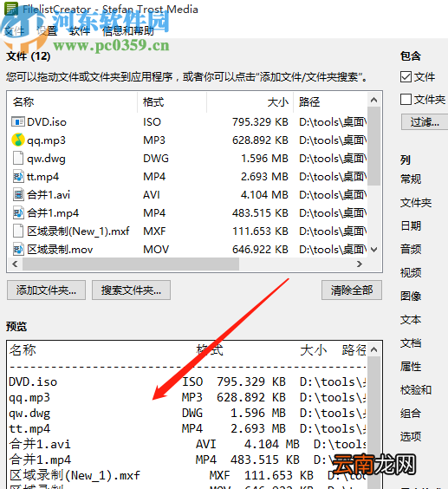Open the 属性 column section
Viewport: 448px width, 489px height.
[x=411, y=367]
